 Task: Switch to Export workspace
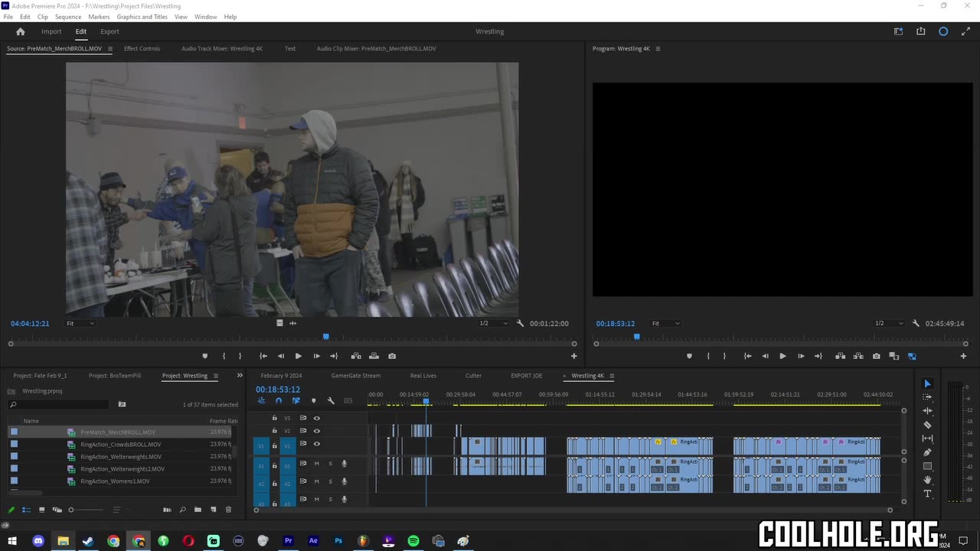coord(109,31)
